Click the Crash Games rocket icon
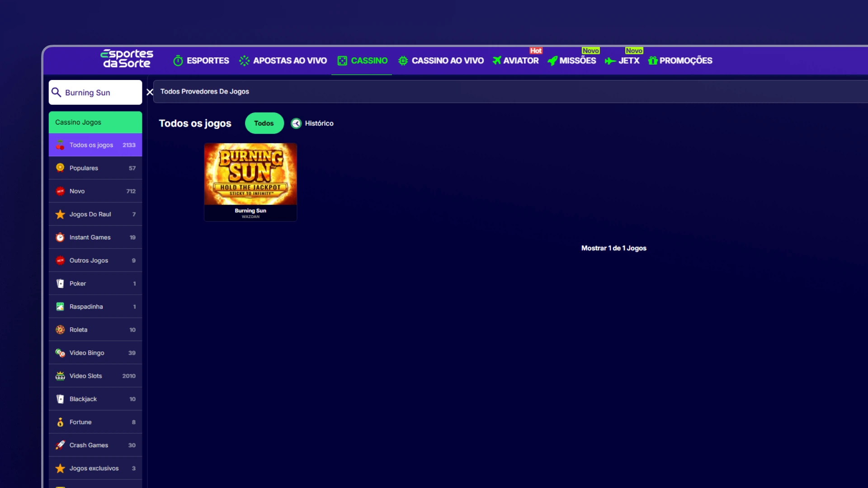The width and height of the screenshot is (868, 488). pyautogui.click(x=60, y=445)
